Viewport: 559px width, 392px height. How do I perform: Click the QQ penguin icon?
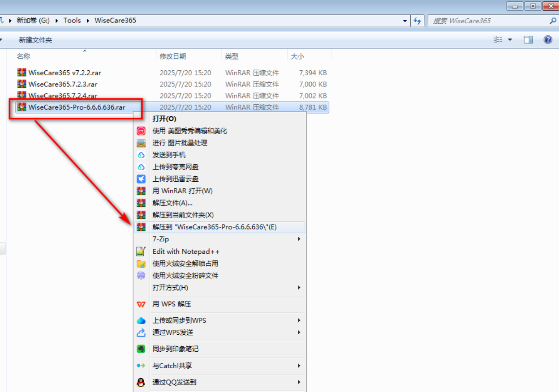tap(141, 382)
